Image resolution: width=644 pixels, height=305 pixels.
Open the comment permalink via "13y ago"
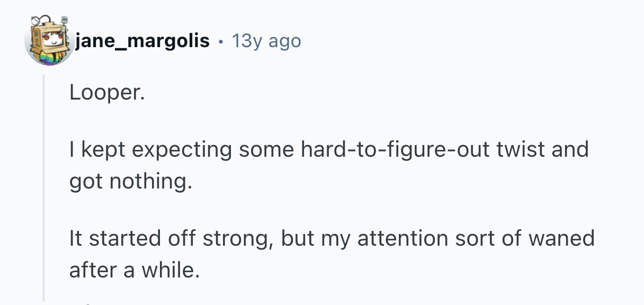[x=266, y=41]
